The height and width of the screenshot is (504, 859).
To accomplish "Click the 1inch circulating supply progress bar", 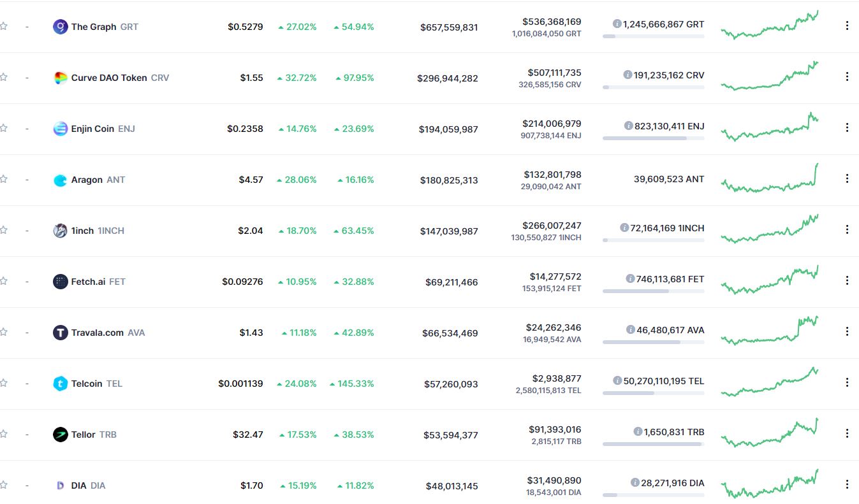I will [654, 240].
